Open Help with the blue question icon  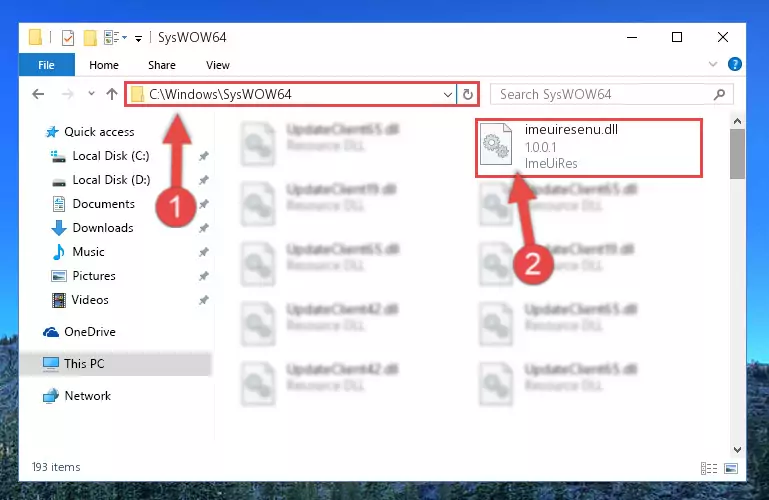[735, 64]
